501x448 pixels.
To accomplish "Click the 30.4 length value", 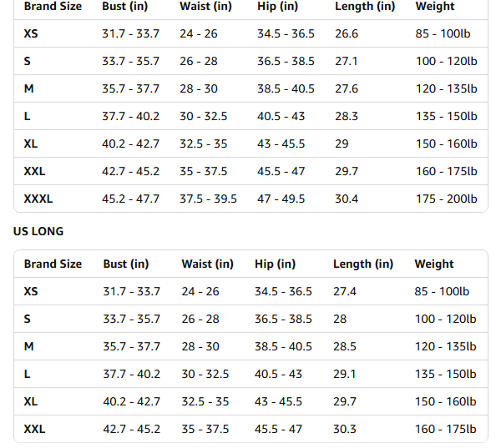I will (347, 199).
